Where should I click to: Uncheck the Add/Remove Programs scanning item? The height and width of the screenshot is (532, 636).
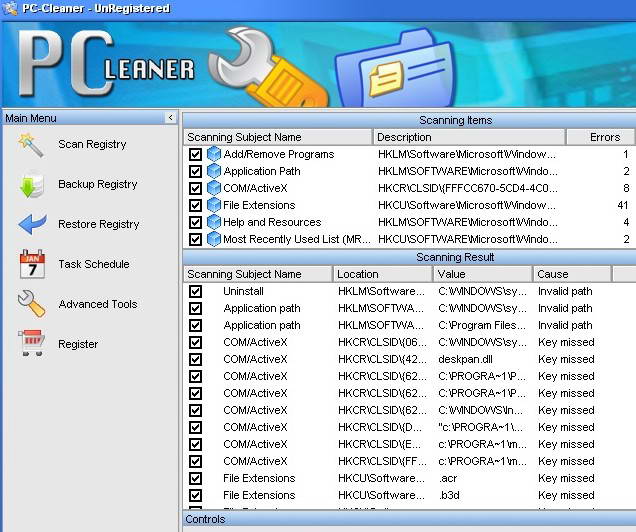pyautogui.click(x=196, y=154)
